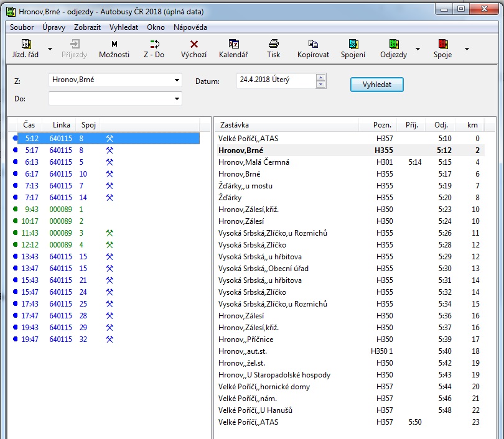Screen dimensions: 504x439
Task: Open dropdown arrow next to Jízd. řád
Action: pos(50,49)
